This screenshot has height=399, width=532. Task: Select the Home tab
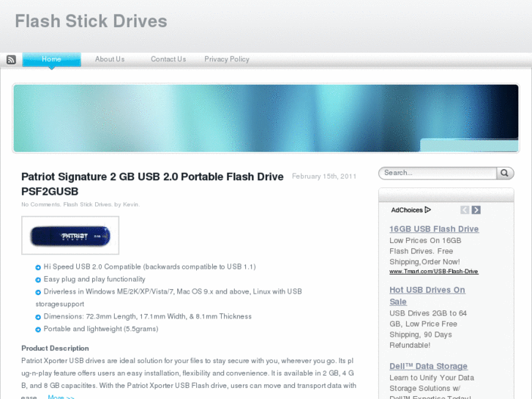pyautogui.click(x=51, y=59)
